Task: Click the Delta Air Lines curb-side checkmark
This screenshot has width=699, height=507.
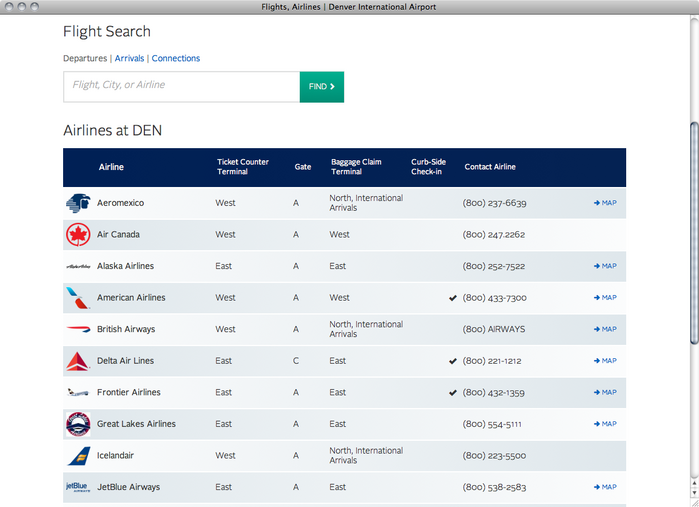Action: coord(453,361)
